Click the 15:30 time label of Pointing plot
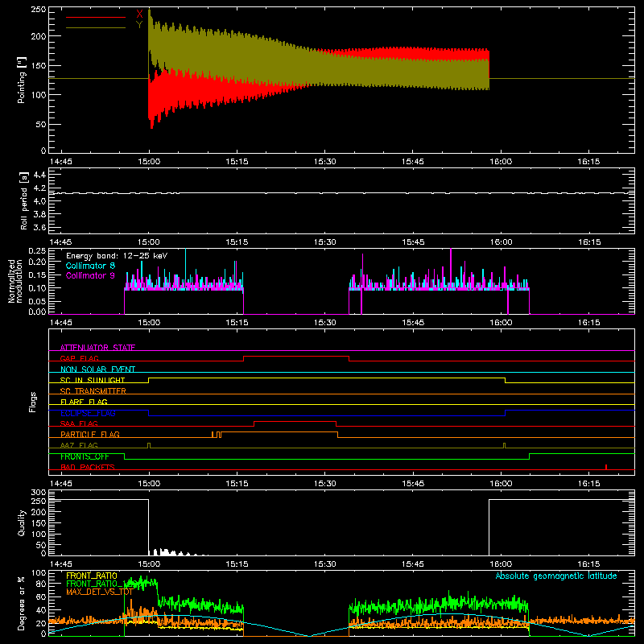Image resolution: width=644 pixels, height=644 pixels. tap(325, 162)
